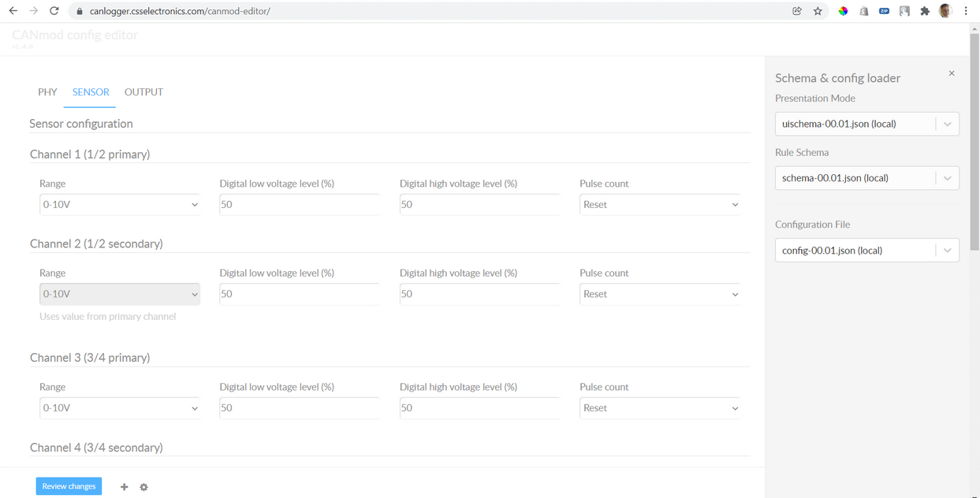Screen dimensions: 980x498
Task: Open the share page icon in address bar
Action: coord(797,11)
